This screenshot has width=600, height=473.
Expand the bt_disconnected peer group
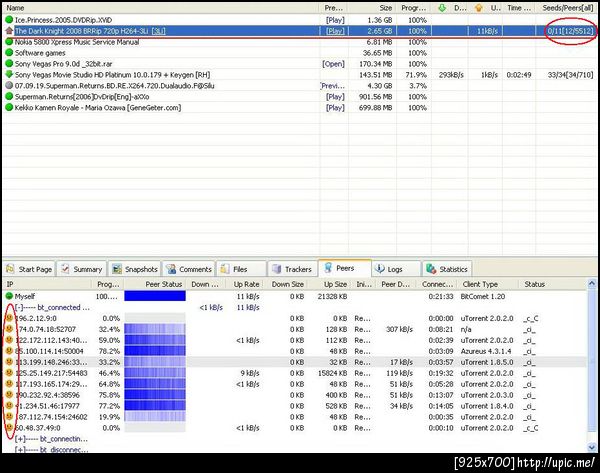click(19, 450)
